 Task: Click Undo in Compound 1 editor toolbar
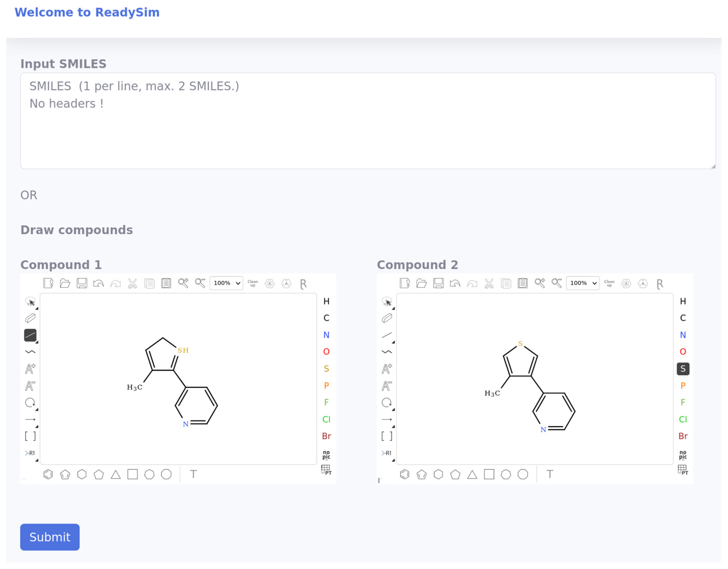tap(98, 283)
